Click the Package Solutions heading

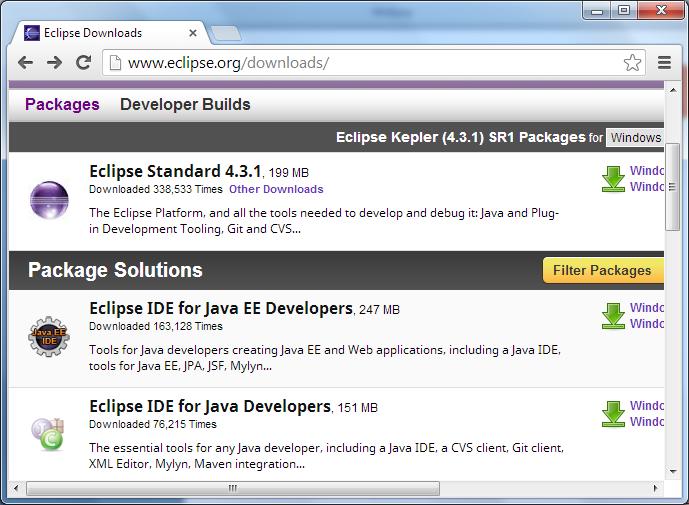[x=115, y=270]
